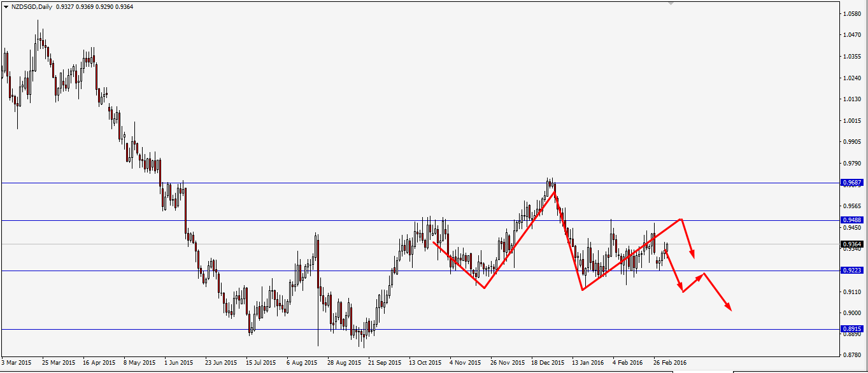Screen dimensions: 868x373
Task: Click the 0.9687 price level label
Action: (852, 183)
